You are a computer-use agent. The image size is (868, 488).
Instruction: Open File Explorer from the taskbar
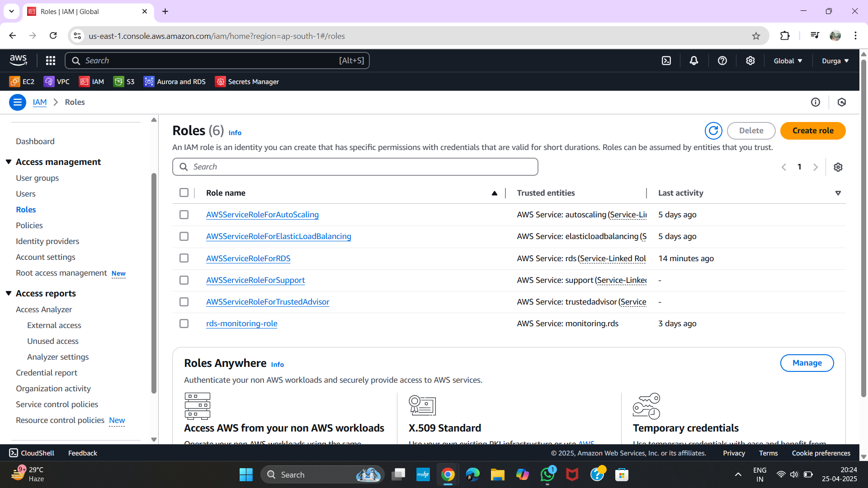pos(498,474)
